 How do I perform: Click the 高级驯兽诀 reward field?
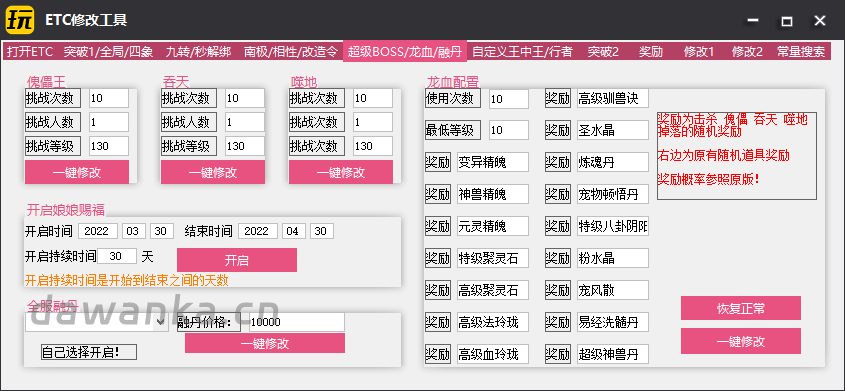(x=613, y=99)
